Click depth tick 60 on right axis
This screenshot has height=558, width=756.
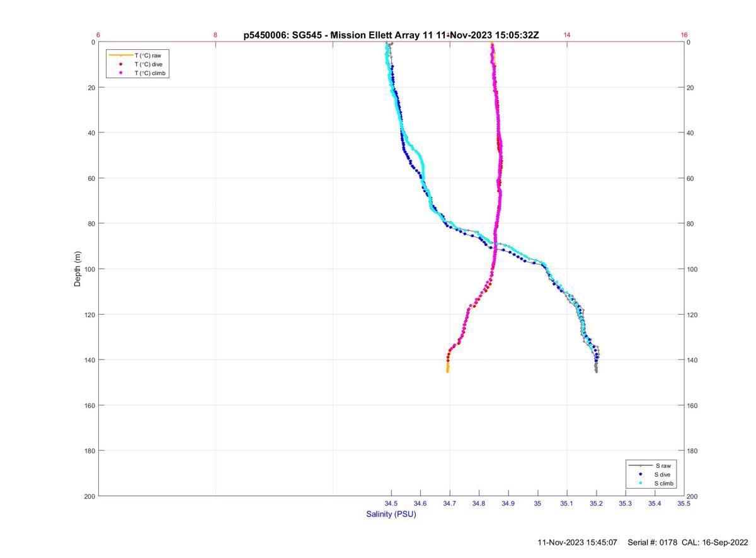point(691,178)
